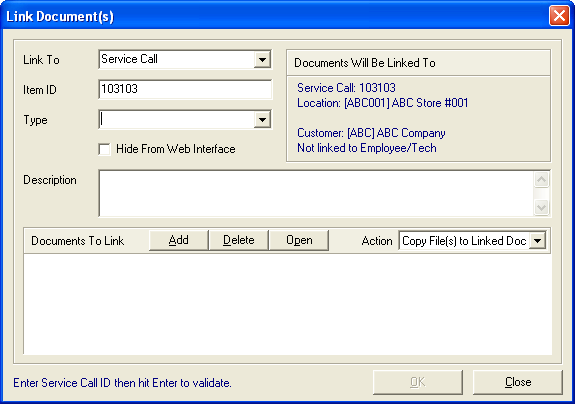Image resolution: width=575 pixels, height=404 pixels.
Task: Click the Add button
Action: tap(179, 240)
